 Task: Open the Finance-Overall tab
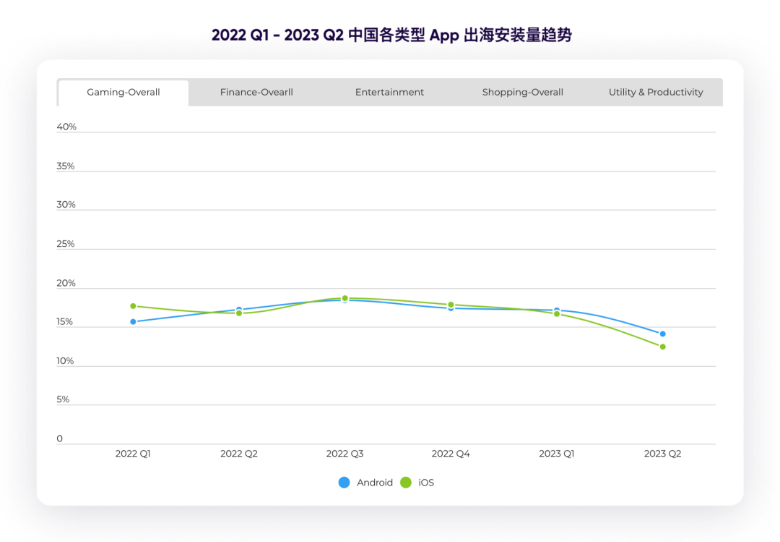click(x=256, y=92)
